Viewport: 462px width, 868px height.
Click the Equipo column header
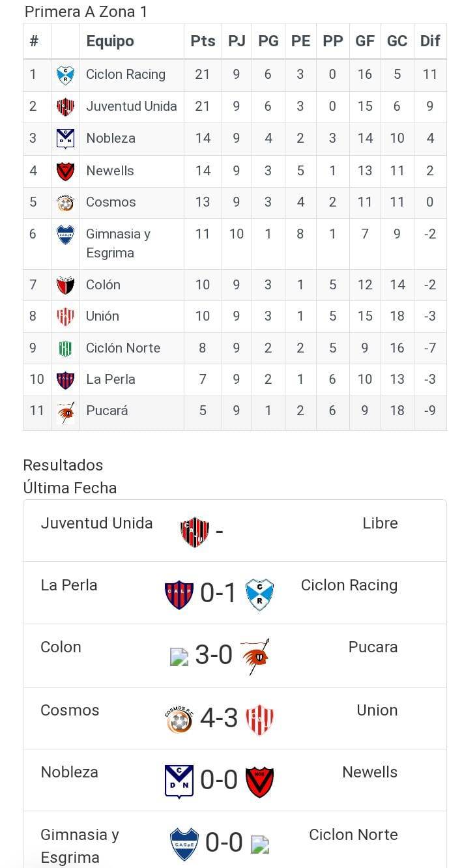click(x=110, y=41)
